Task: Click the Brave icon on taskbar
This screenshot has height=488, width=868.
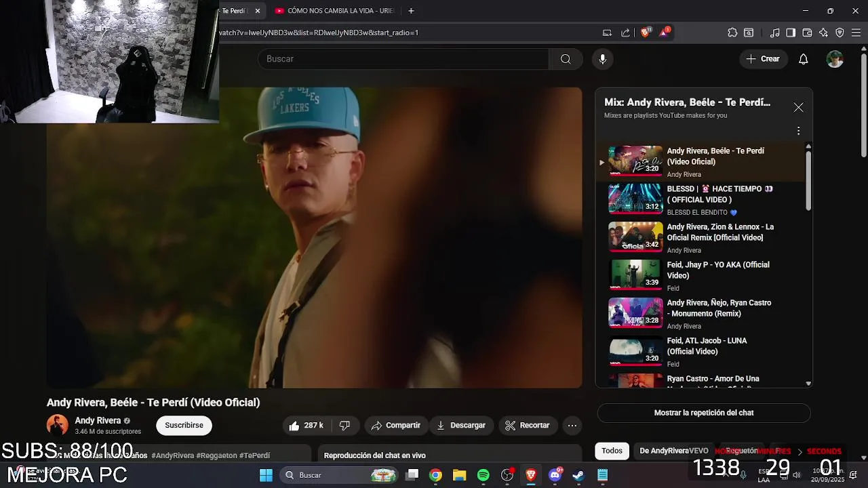Action: click(531, 475)
